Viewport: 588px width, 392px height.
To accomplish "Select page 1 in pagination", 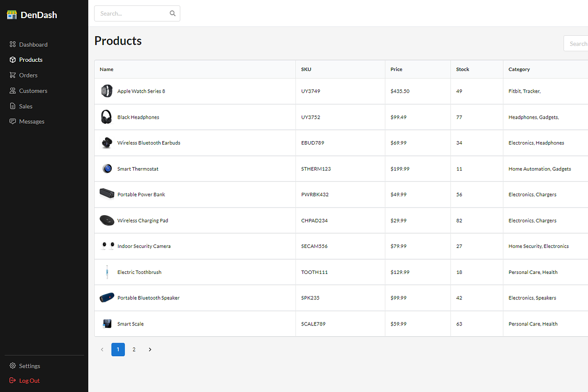I will point(118,349).
